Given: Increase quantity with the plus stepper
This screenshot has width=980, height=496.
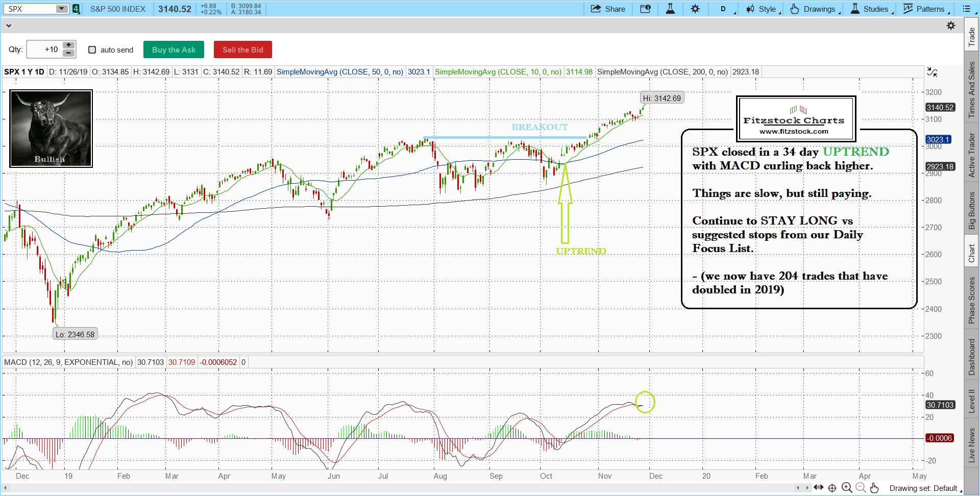Looking at the screenshot, I should coord(68,45).
